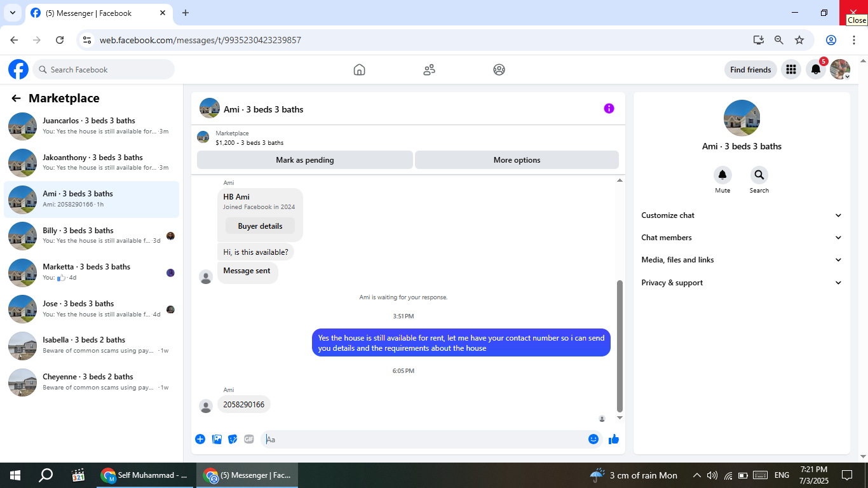Reload the page in Chrome

pyautogui.click(x=60, y=40)
